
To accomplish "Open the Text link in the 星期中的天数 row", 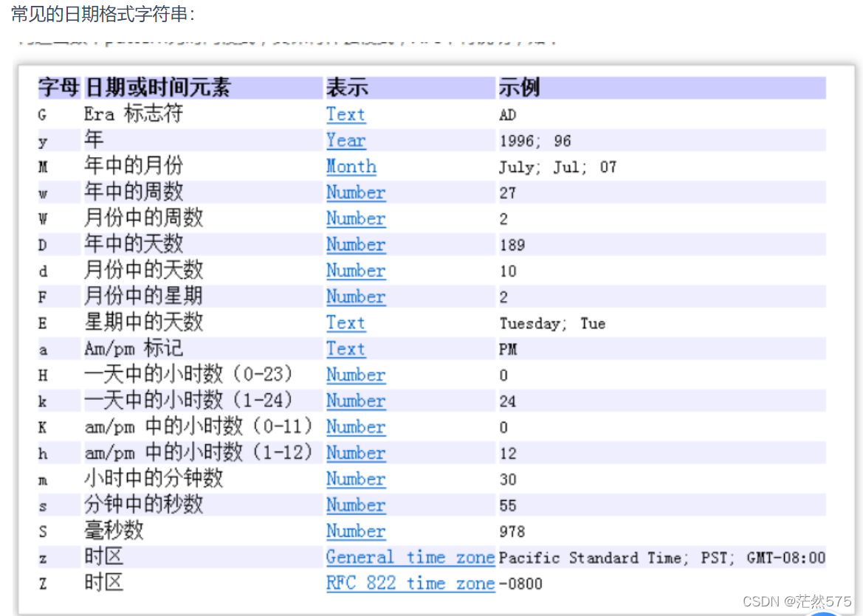I will 345,322.
